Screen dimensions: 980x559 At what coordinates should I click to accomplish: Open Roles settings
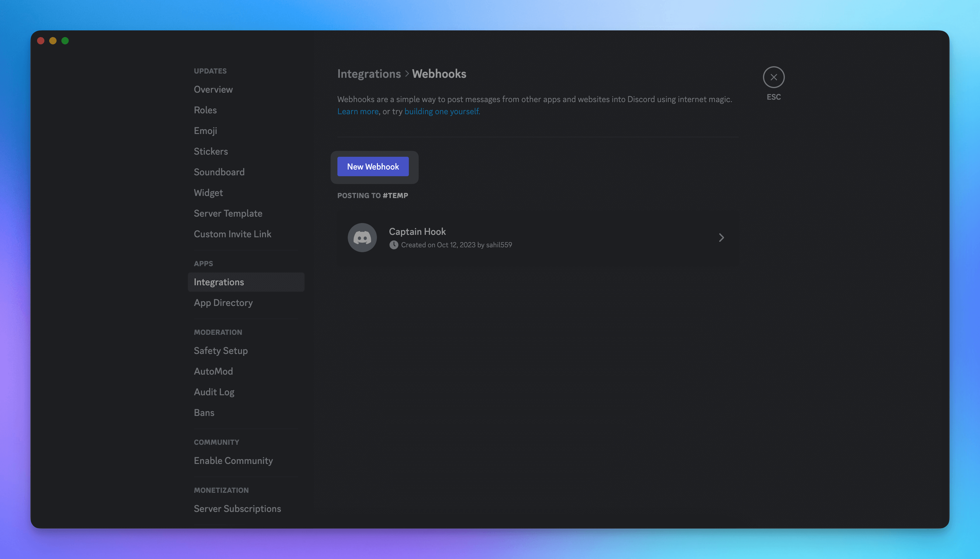pos(246,110)
